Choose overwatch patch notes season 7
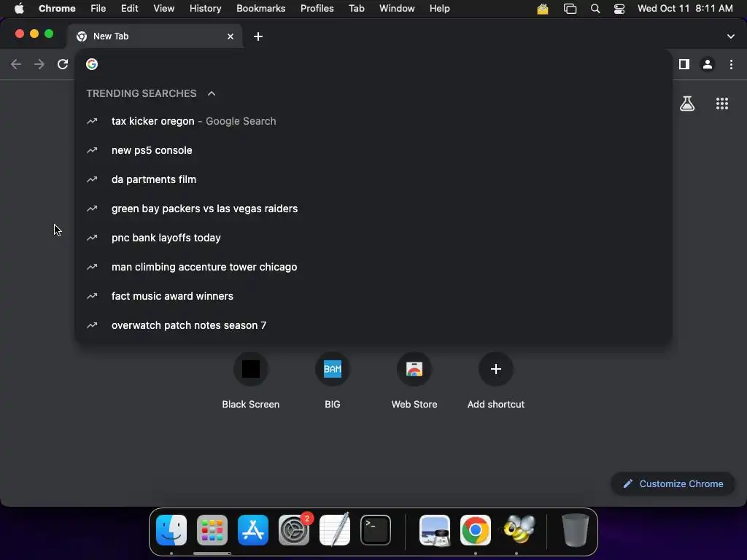 pos(373,325)
